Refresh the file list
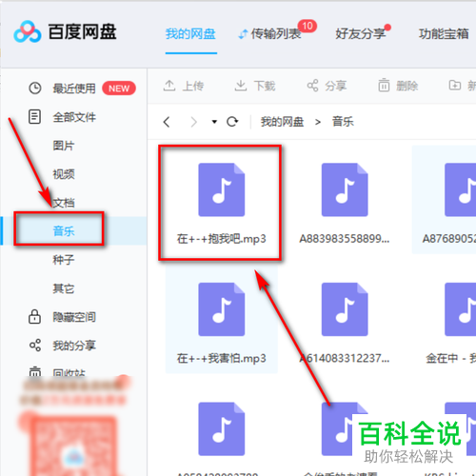476x476 pixels. coord(232,122)
